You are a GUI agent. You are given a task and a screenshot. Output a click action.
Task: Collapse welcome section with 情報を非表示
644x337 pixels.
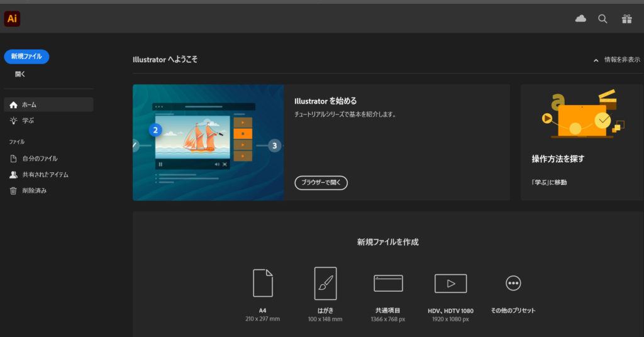point(617,60)
